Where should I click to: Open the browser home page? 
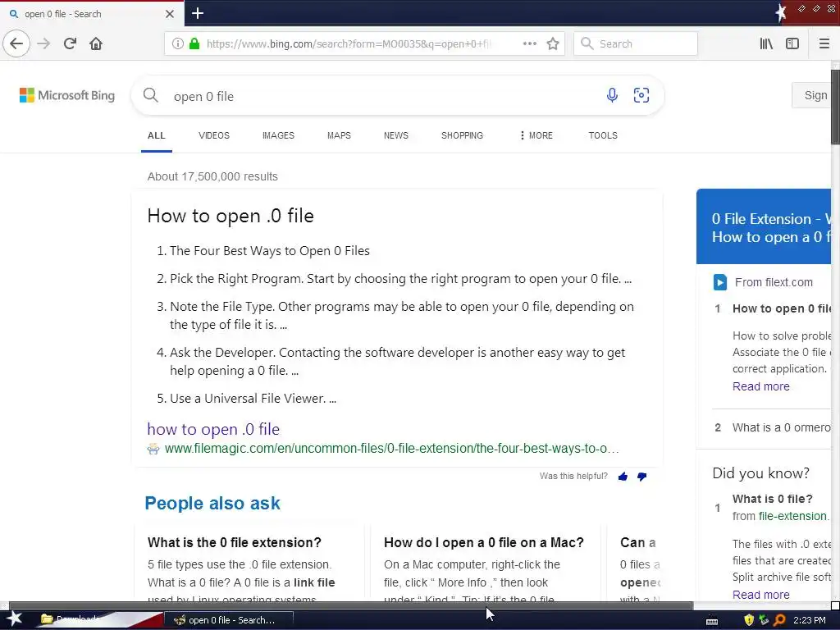(96, 43)
